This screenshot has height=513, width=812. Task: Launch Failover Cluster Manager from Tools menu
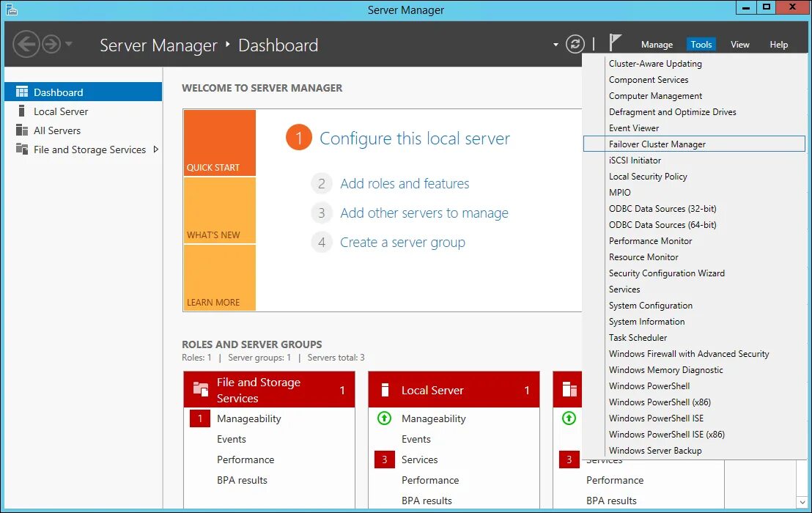click(694, 144)
